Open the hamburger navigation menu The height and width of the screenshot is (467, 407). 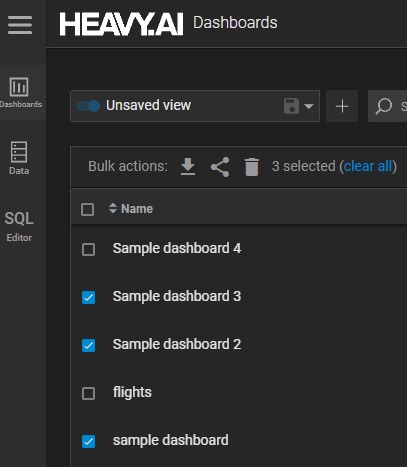20,25
